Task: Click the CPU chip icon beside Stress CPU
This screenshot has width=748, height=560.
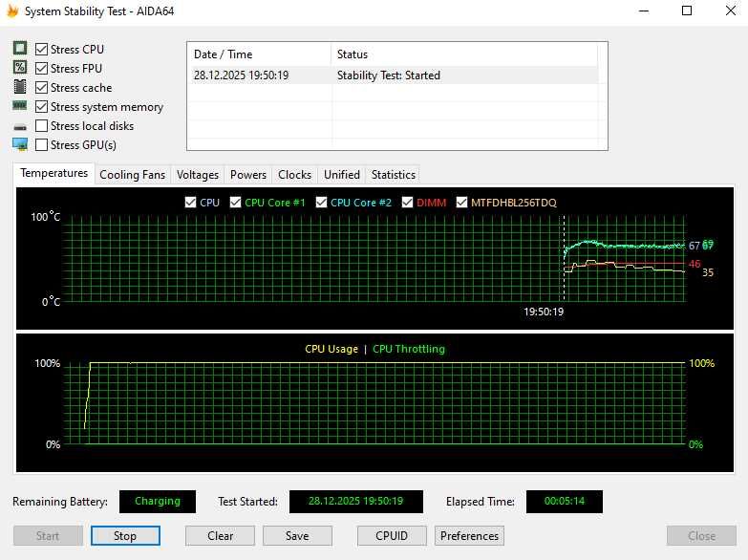Action: (20, 48)
